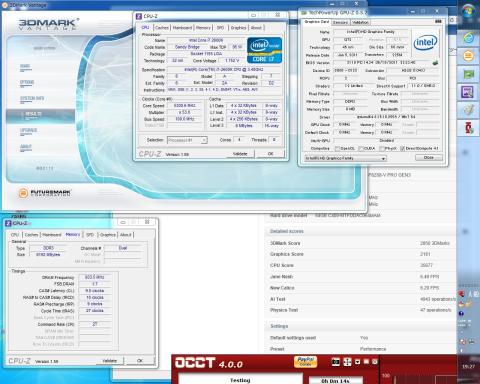Click the upper CPU-Z title bar icon
Image resolution: width=480 pixels, height=384 pixels.
139,16
